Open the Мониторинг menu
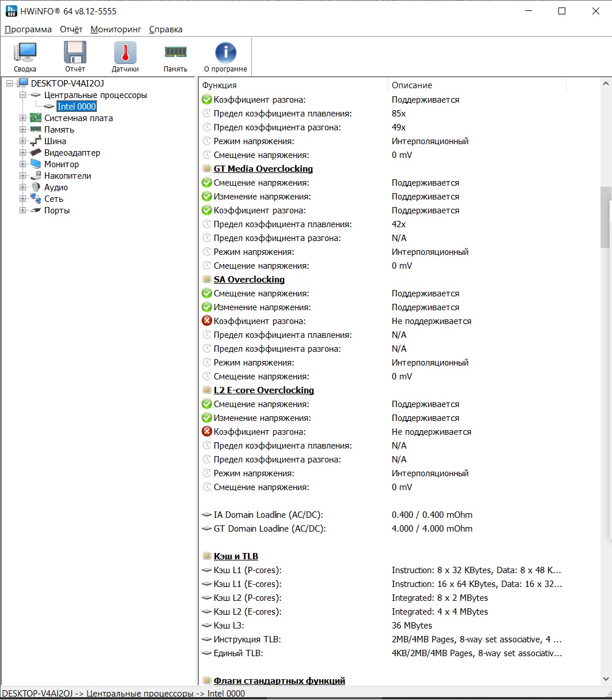612x700 pixels. pos(116,29)
